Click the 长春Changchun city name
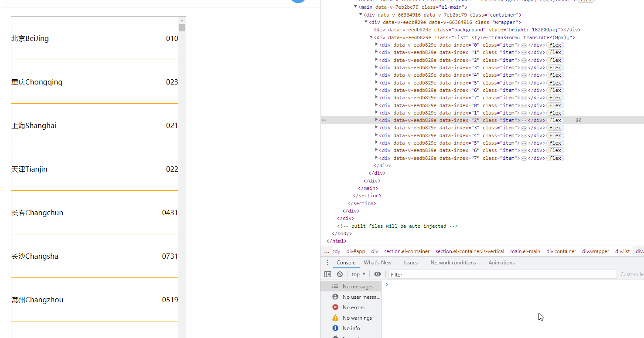 (x=37, y=213)
